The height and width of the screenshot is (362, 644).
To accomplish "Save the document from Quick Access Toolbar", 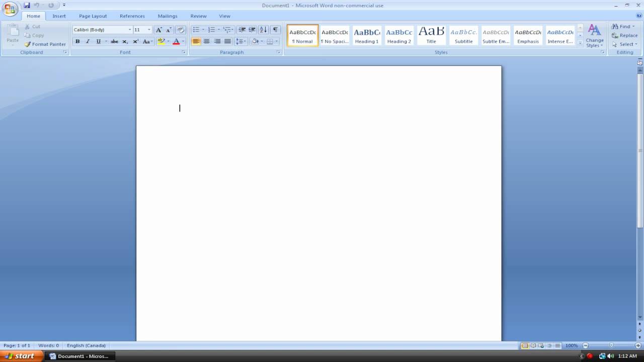I will [27, 5].
